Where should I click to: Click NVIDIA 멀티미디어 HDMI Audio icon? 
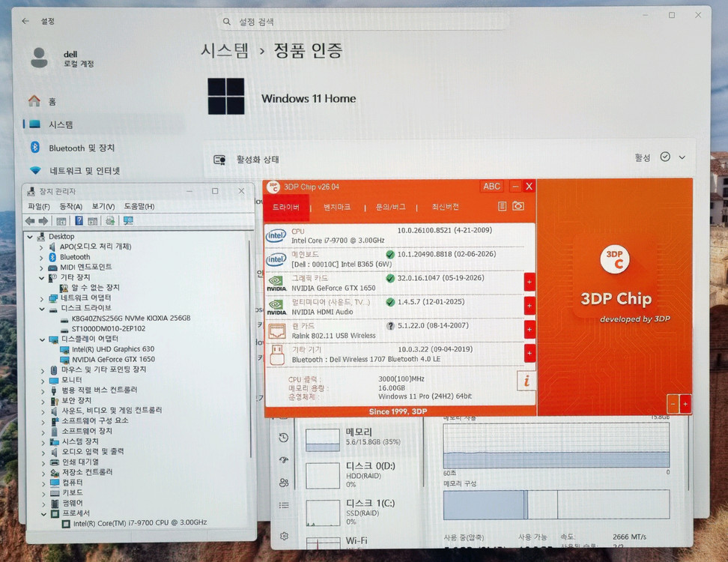click(276, 307)
